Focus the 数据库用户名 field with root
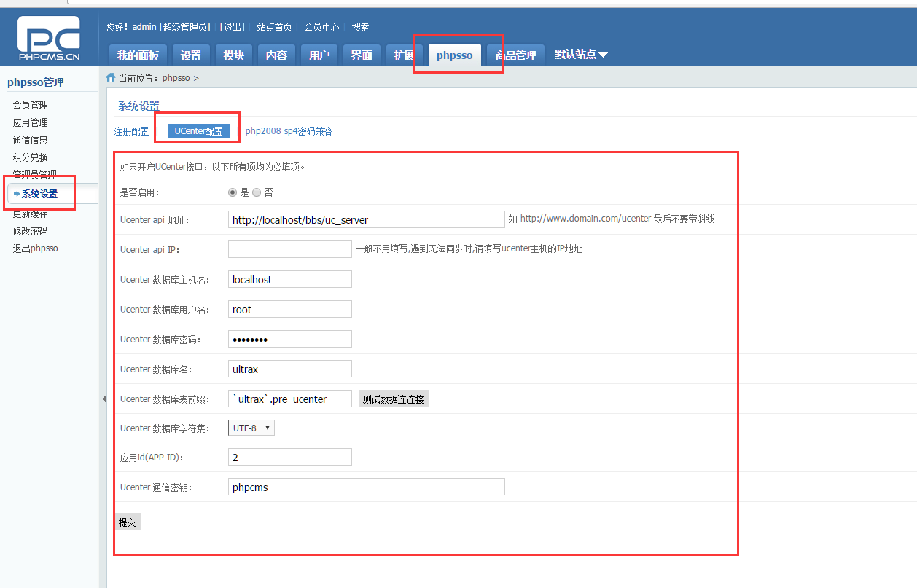 coord(289,309)
